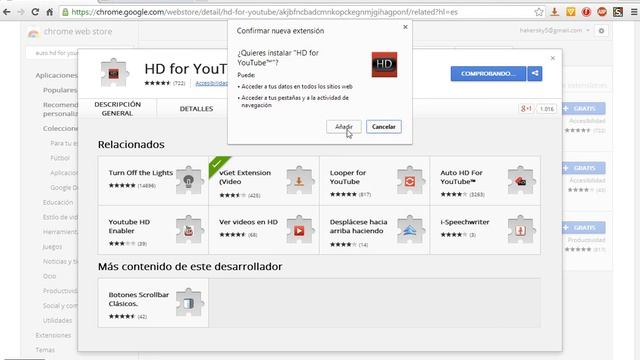
Task: Click the HD for YouTube puzzle icon
Action: click(x=114, y=73)
